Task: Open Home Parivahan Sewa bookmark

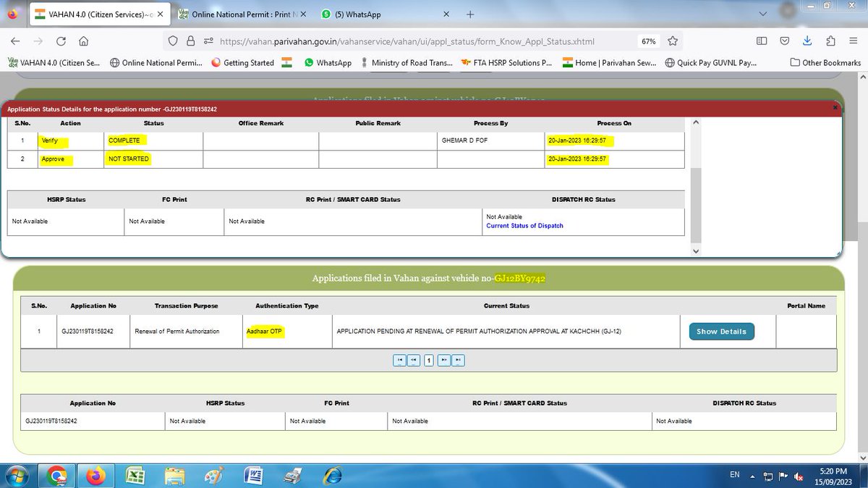Action: point(610,63)
